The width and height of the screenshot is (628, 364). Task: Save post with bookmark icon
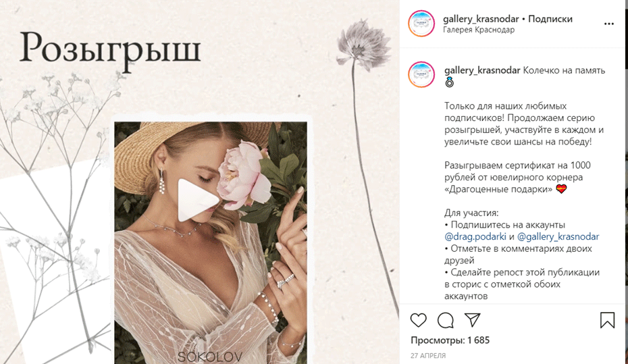pyautogui.click(x=607, y=320)
